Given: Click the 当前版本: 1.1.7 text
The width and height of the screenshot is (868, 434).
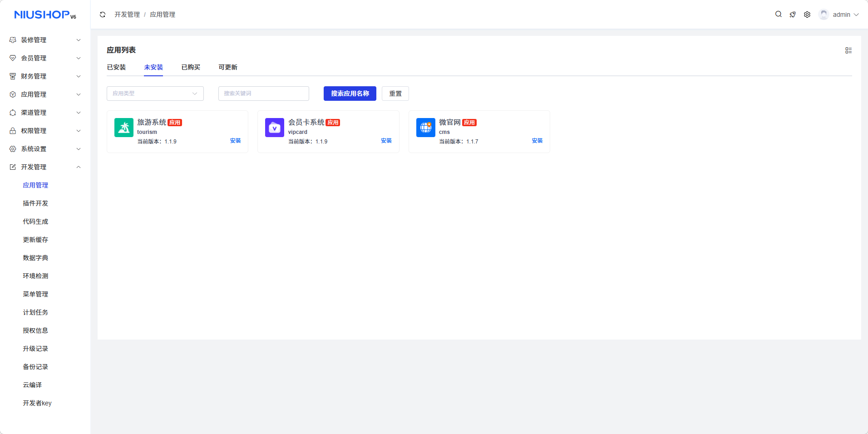Looking at the screenshot, I should pos(459,142).
